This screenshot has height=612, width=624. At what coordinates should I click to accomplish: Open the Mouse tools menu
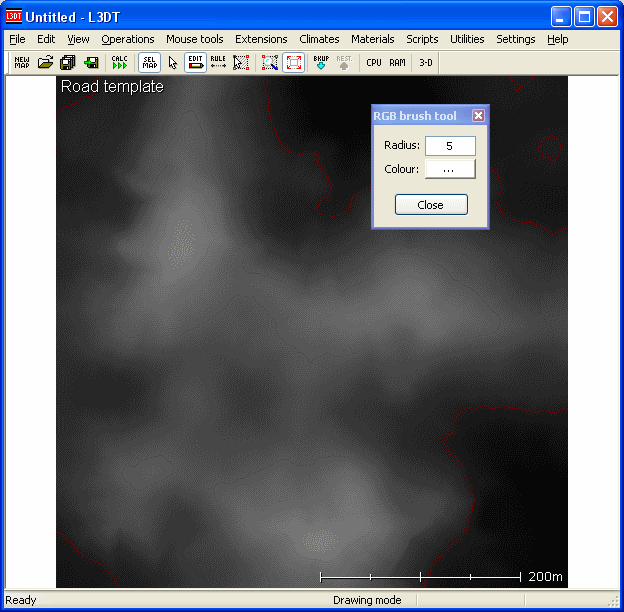coord(195,39)
